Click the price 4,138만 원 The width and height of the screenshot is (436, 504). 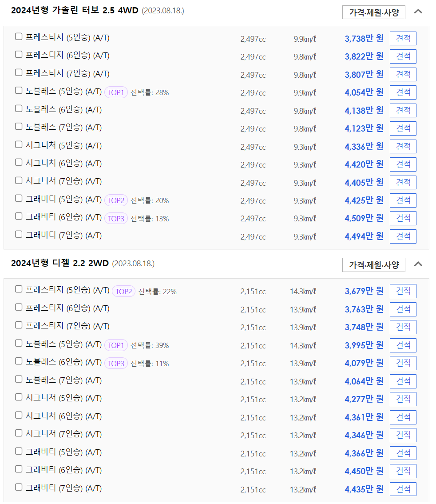tap(364, 111)
